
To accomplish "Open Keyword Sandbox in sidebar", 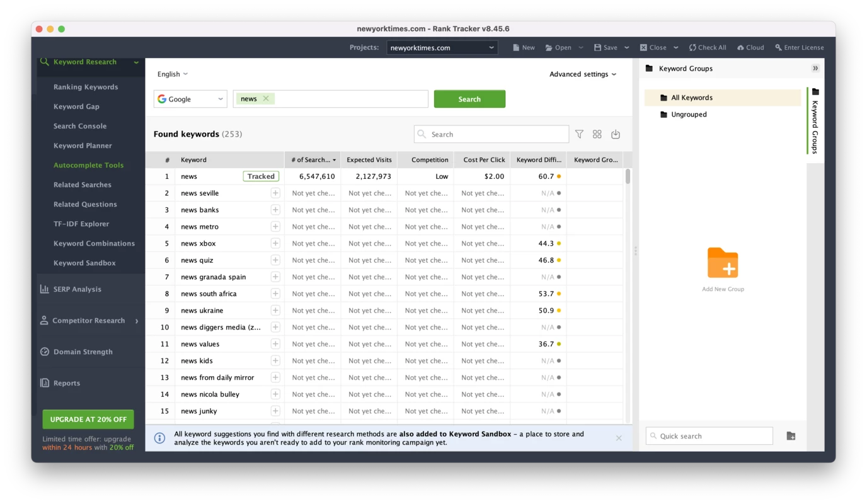I will coord(84,263).
